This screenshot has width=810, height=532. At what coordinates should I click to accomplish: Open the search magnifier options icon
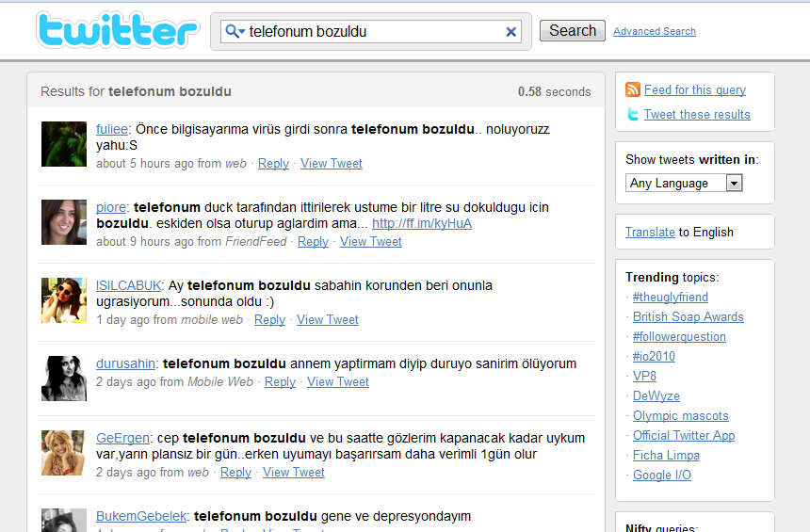[x=235, y=32]
